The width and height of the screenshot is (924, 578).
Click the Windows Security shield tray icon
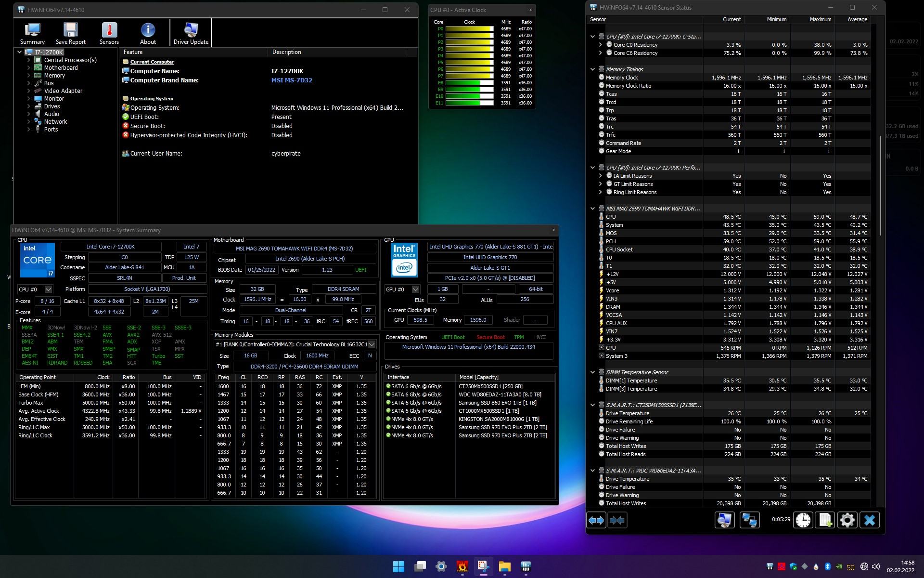click(x=793, y=566)
